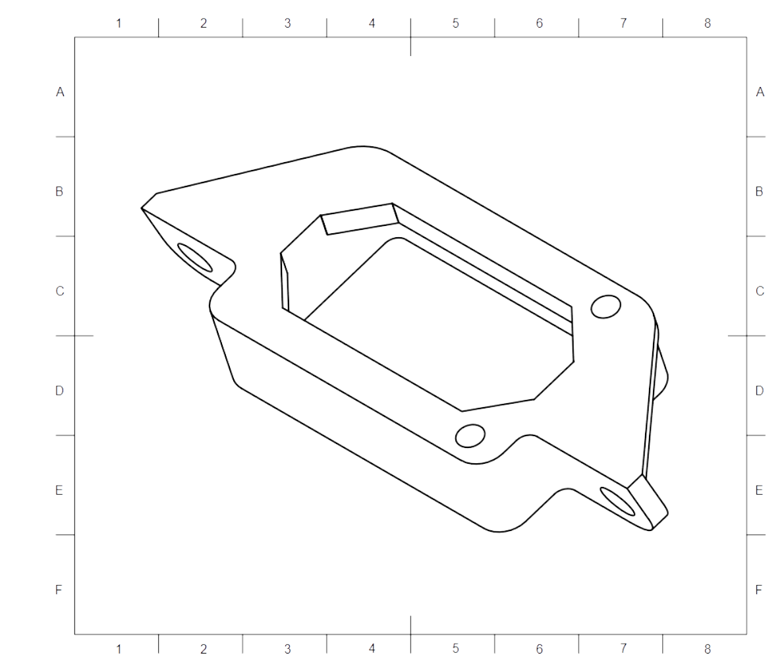Image resolution: width=784 pixels, height=672 pixels.
Task: Select row label B on right border
Action: click(759, 192)
